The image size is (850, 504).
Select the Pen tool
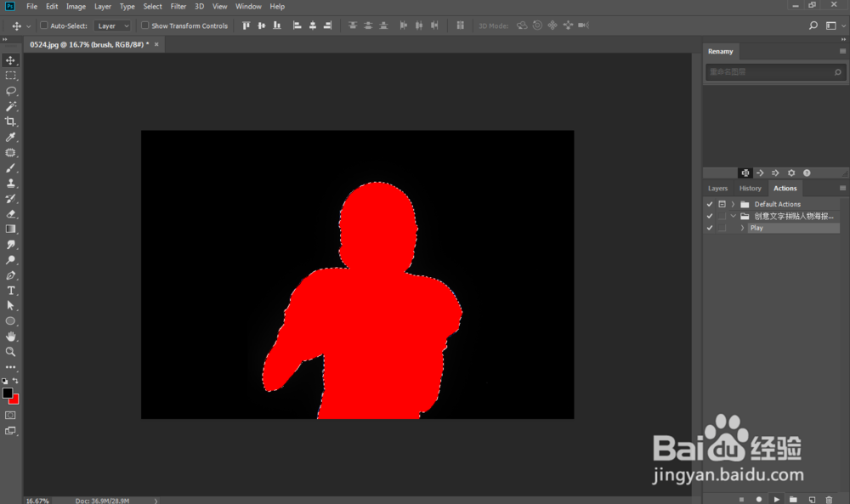(x=10, y=275)
